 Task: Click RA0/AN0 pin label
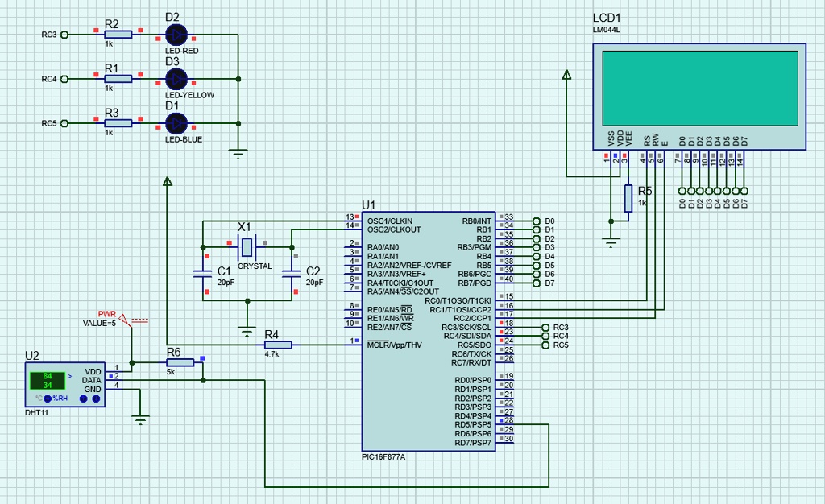pos(383,247)
